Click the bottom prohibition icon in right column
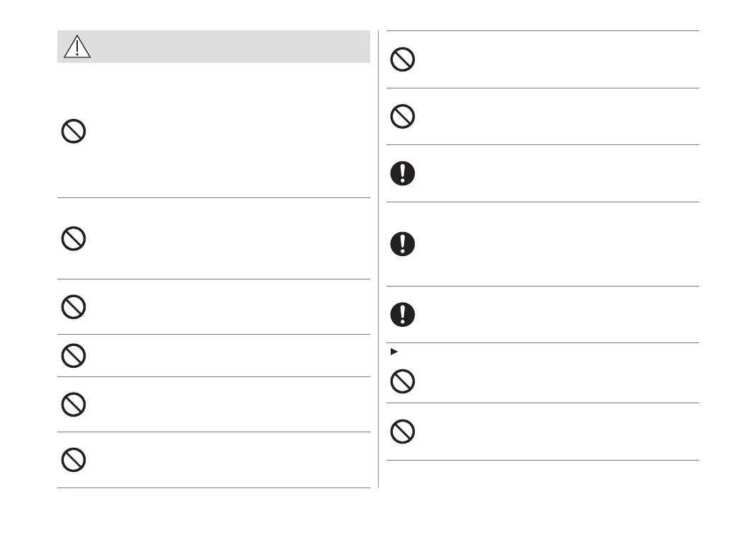This screenshot has height=537, width=756. tap(402, 432)
